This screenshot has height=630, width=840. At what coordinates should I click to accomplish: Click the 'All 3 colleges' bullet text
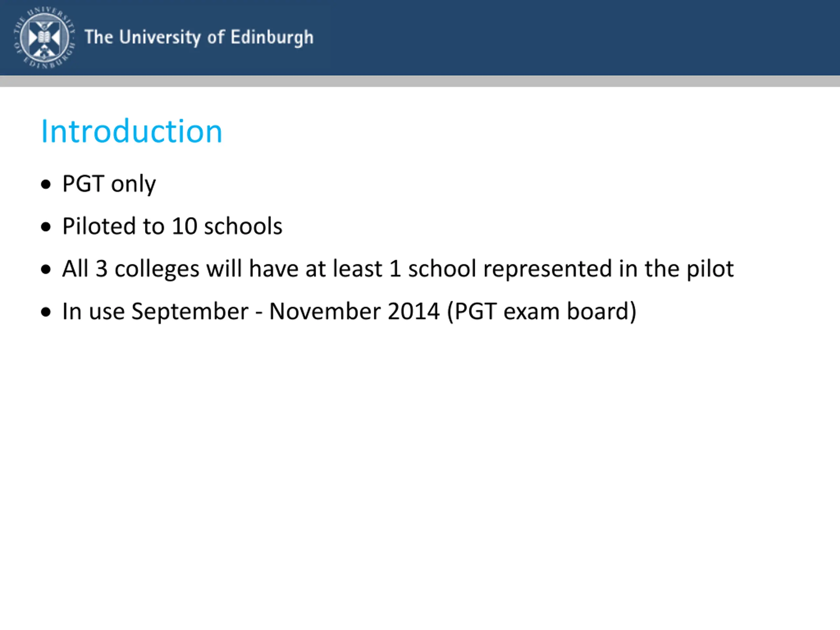[x=398, y=269]
